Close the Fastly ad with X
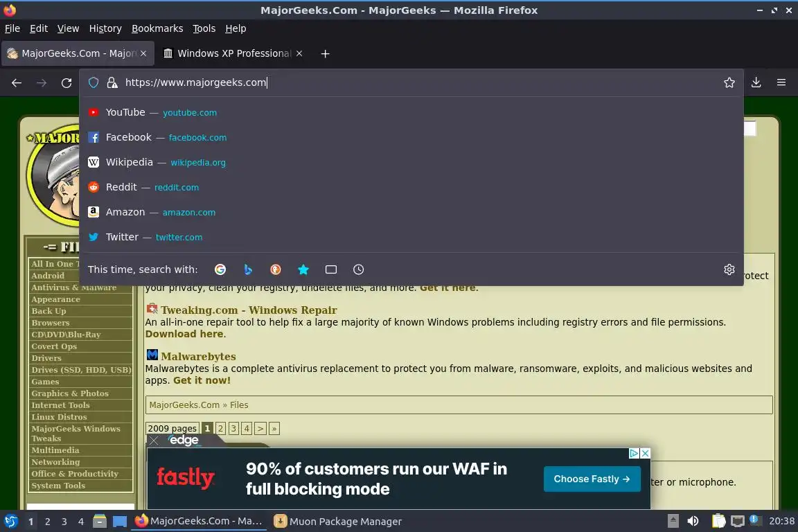 (645, 453)
